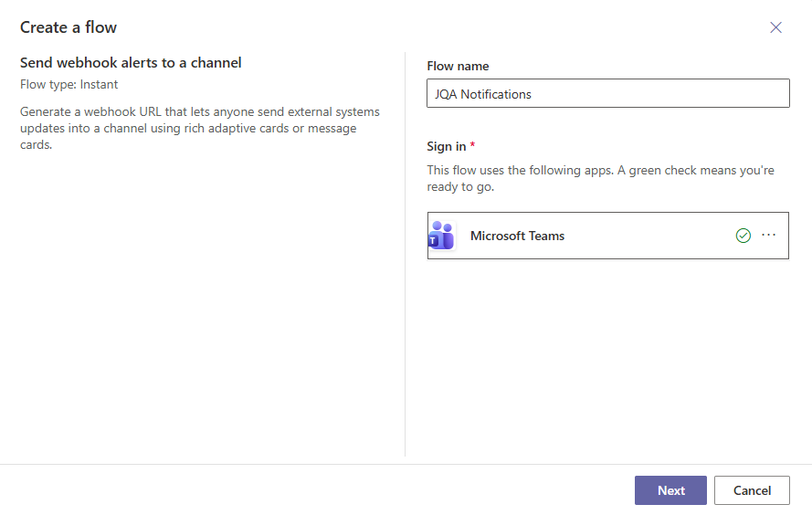Click empty space in the Microsoft Teams connection row
Image resolution: width=812 pixels, height=515 pixels.
649,236
